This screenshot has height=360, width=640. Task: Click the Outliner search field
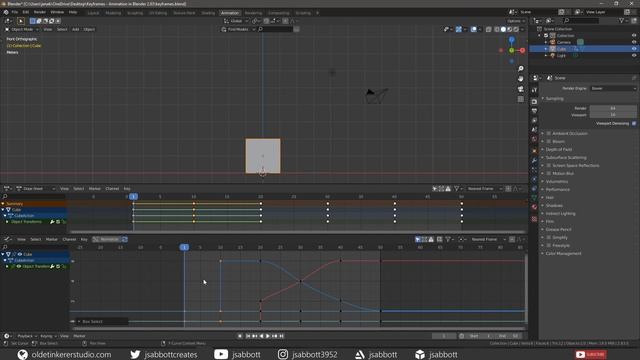coord(581,20)
